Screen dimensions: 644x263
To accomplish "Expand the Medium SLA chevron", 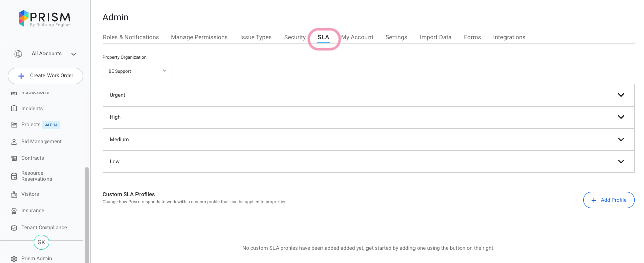I will 621,140.
